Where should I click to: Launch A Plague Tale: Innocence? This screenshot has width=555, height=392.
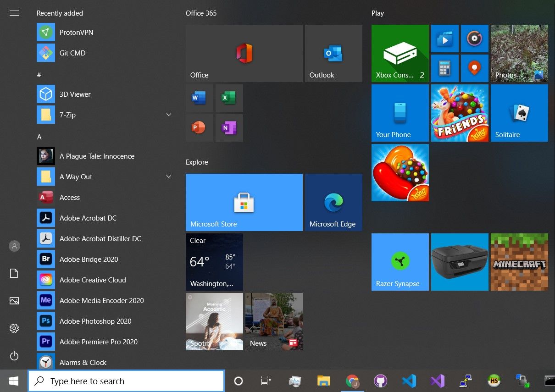pyautogui.click(x=105, y=156)
